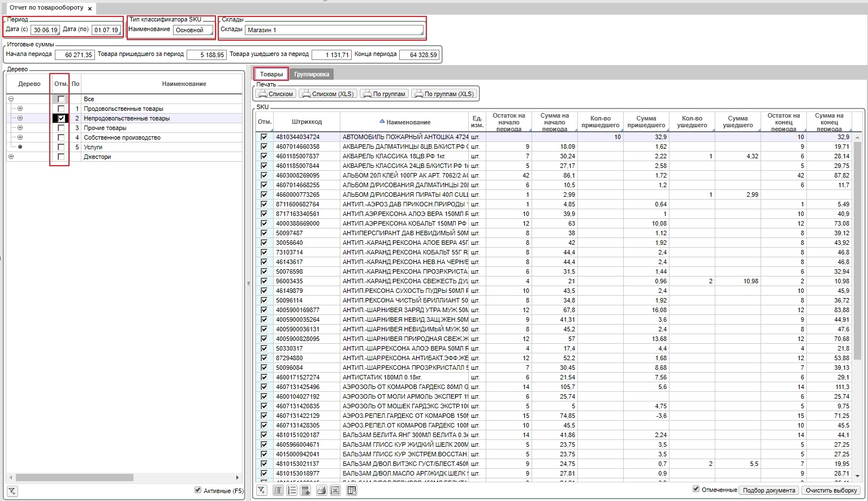Click the calculator totals icon under the table
The height and width of the screenshot is (501, 868).
[305, 490]
